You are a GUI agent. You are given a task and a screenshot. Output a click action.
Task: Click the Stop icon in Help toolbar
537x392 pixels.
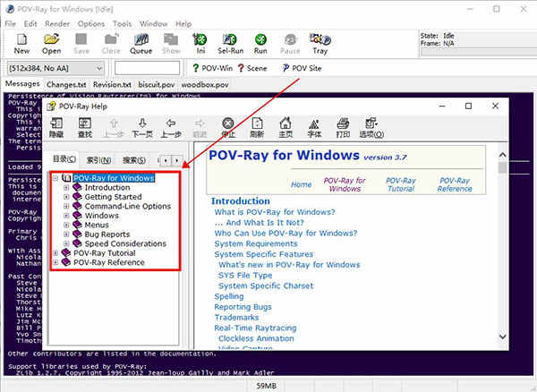pos(228,127)
